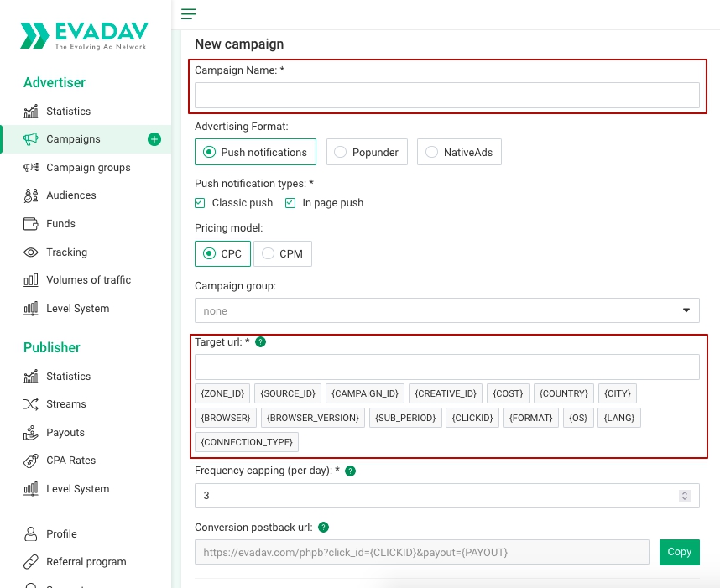Open the Audiences section
Screen dimensions: 720x588
tap(71, 195)
